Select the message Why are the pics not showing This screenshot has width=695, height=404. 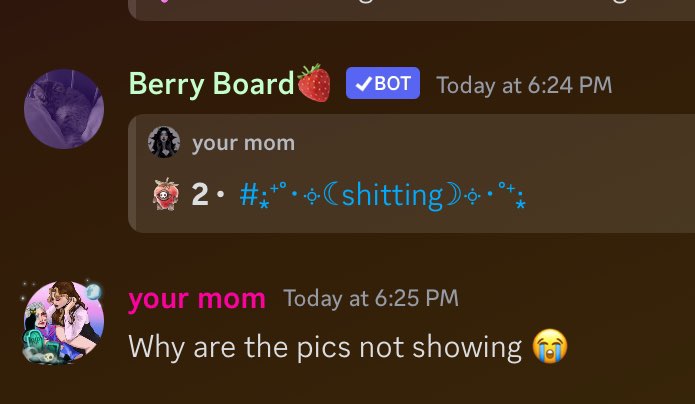pos(325,347)
